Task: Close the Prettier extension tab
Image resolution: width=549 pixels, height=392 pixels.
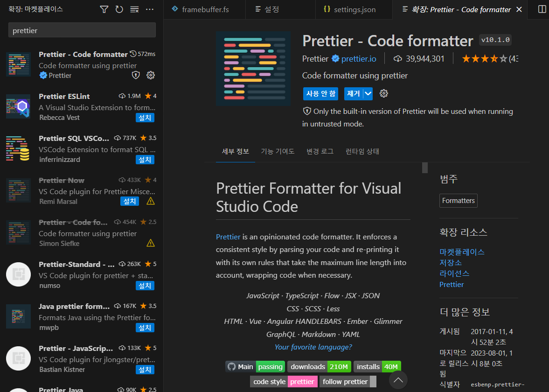Action: [x=519, y=9]
